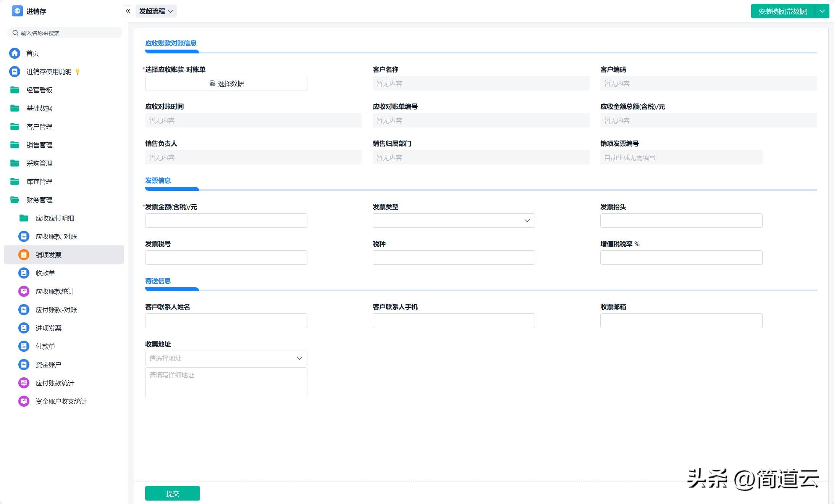The width and height of the screenshot is (834, 504).
Task: Open the 进项发票 menu entry
Action: [48, 328]
